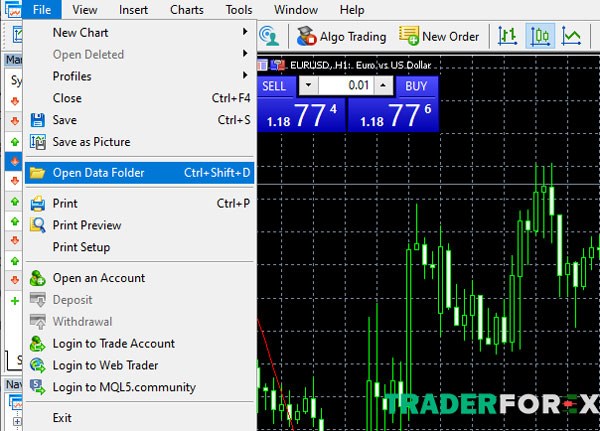Increase lot volume with up arrow
Viewport: 600px width, 431px height.
click(x=383, y=85)
